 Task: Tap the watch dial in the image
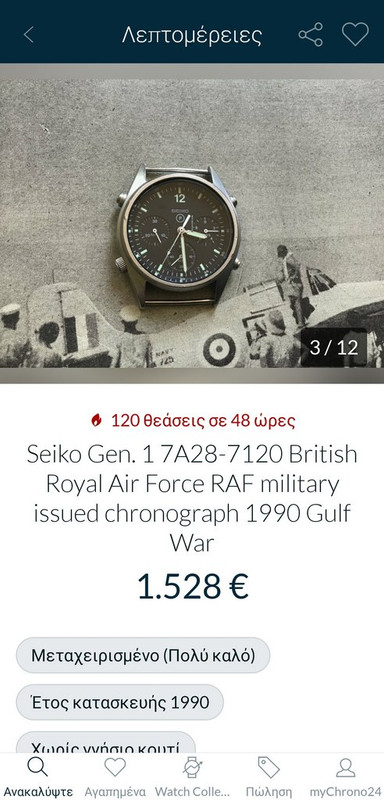[180, 233]
